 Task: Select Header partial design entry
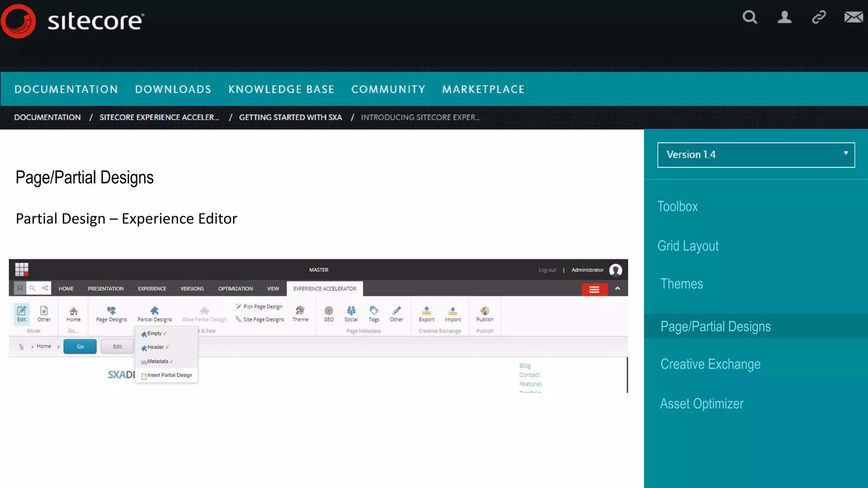tap(156, 347)
